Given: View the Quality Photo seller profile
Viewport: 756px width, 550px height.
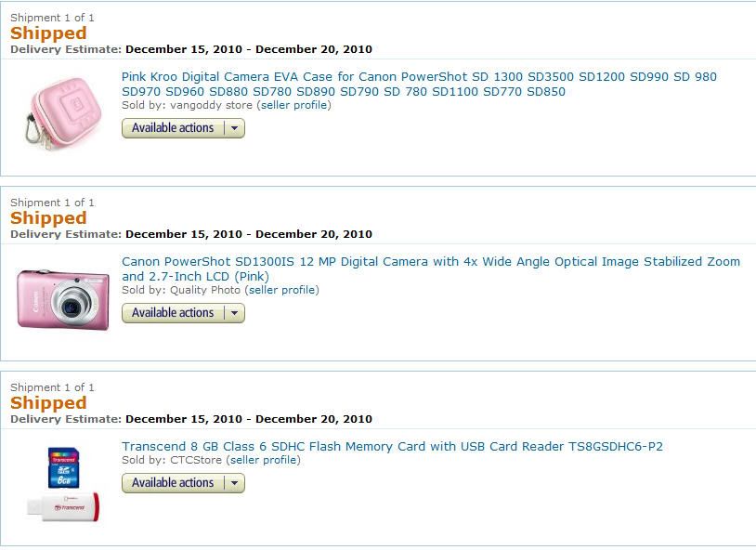Looking at the screenshot, I should [x=282, y=290].
